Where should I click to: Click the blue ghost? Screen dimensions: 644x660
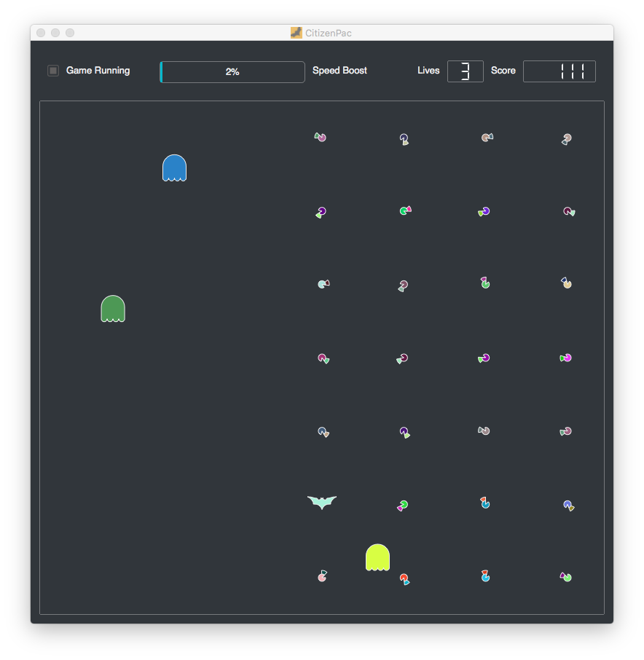pos(174,168)
